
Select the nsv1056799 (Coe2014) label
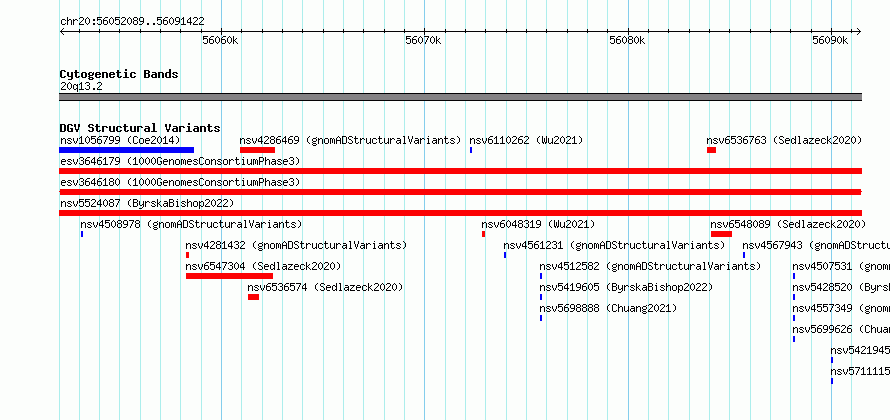(x=120, y=140)
